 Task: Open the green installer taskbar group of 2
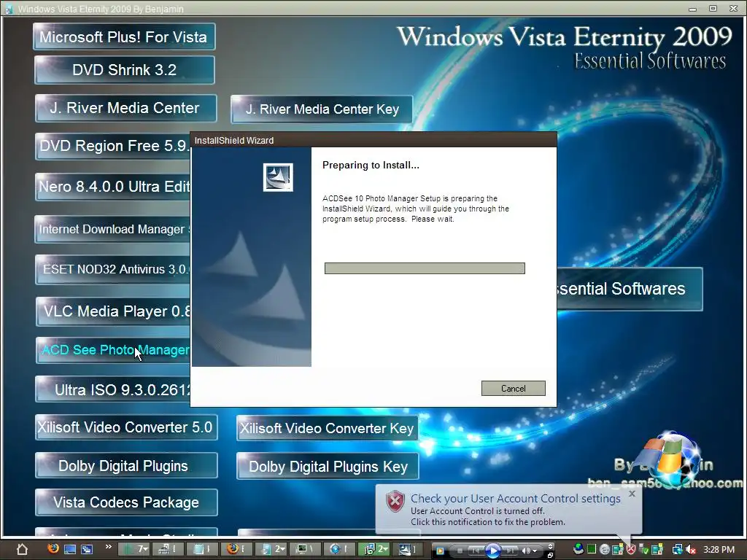coord(373,549)
